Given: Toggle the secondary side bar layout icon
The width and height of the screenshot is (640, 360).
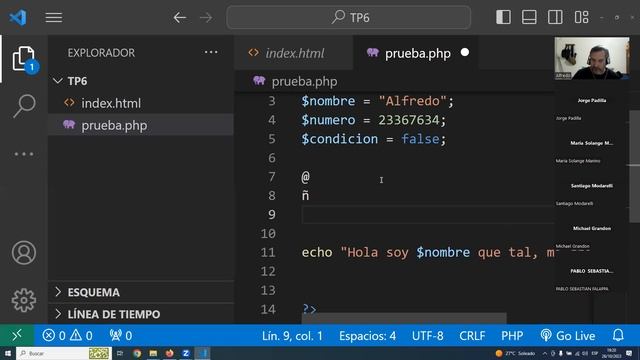Looking at the screenshot, I should point(555,17).
